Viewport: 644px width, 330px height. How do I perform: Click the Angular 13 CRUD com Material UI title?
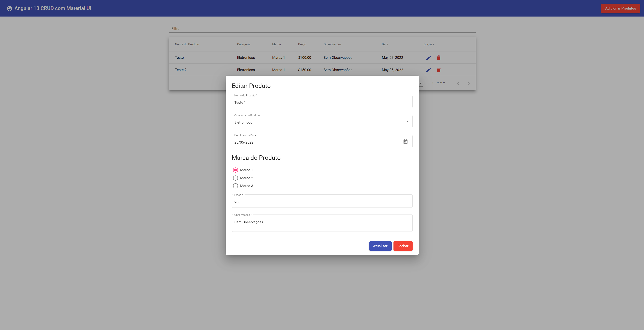pos(53,8)
